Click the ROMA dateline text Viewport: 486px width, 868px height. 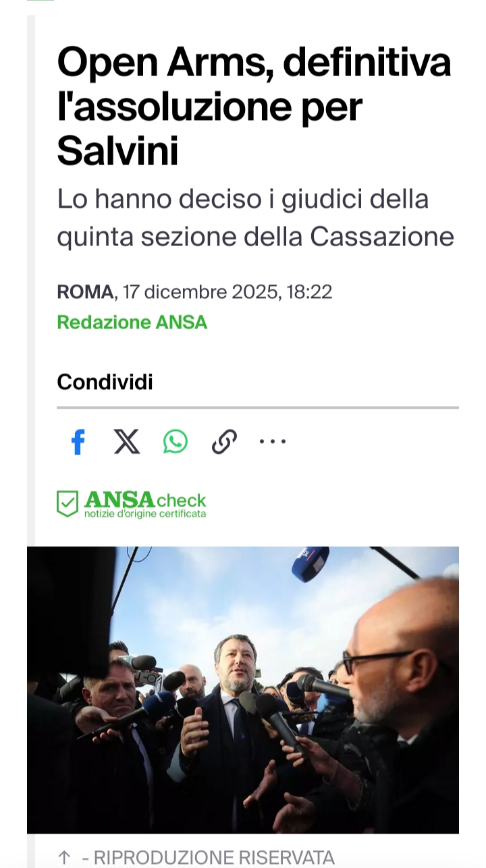pos(85,292)
